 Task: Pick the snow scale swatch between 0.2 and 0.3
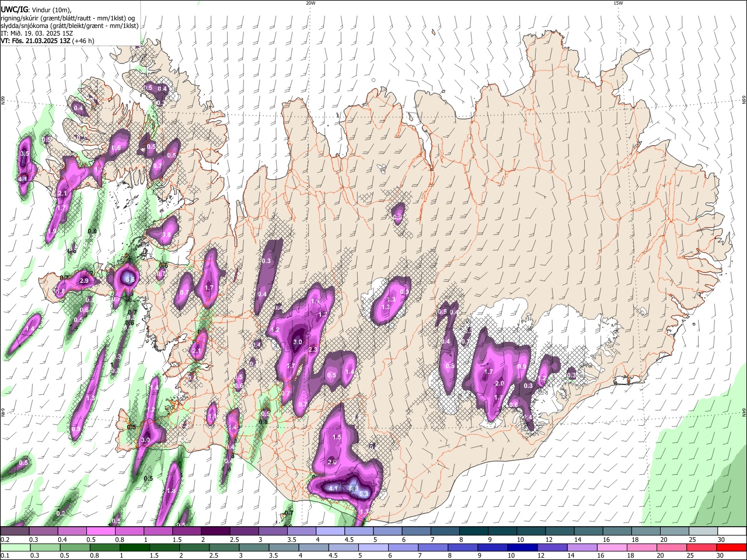coord(15,531)
